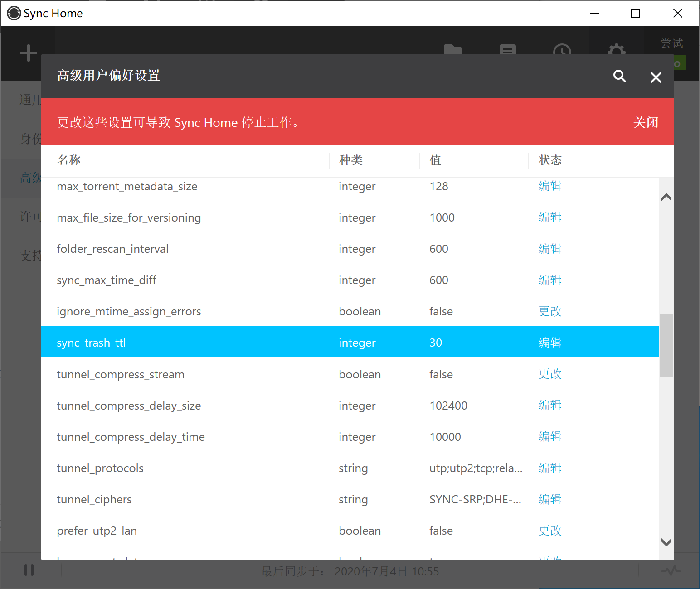
Task: Click false value in tunnel_compress_stream row
Action: [x=441, y=374]
